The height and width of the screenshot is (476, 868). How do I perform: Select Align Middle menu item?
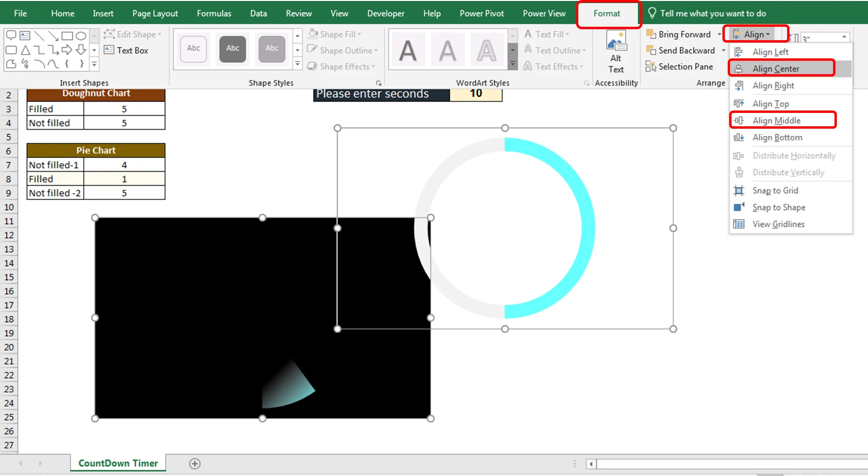pos(776,121)
